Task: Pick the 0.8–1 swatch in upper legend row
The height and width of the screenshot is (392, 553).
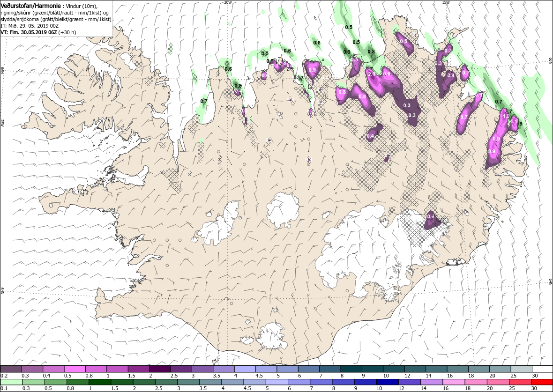Action: click(96, 369)
